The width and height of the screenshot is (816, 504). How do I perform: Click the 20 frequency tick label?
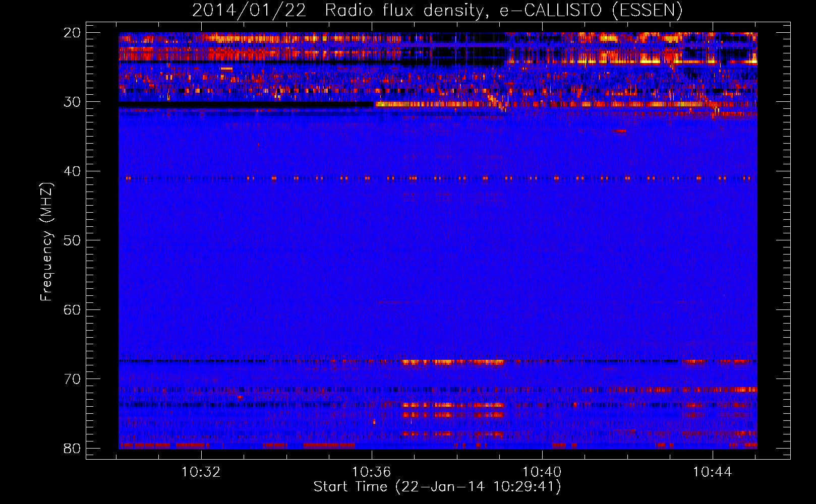[72, 33]
